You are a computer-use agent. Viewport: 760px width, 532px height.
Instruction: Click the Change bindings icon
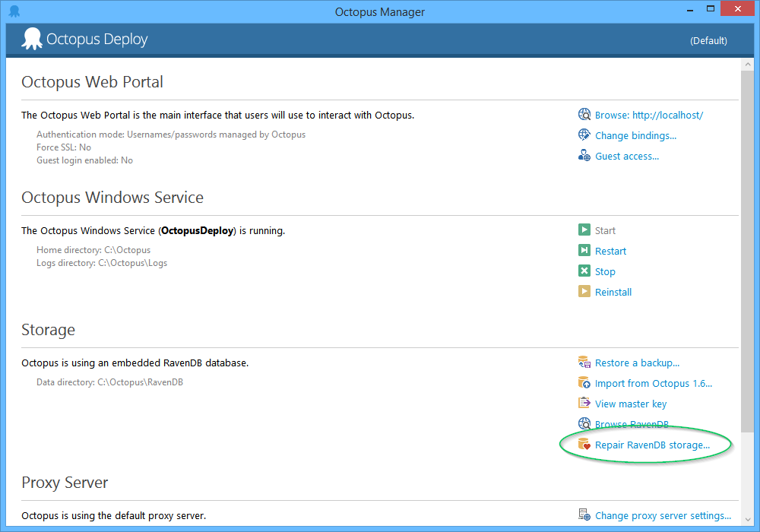click(584, 135)
